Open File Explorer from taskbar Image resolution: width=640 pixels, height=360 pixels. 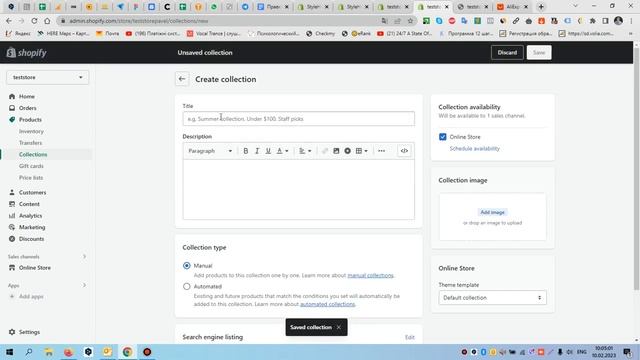pyautogui.click(x=49, y=352)
